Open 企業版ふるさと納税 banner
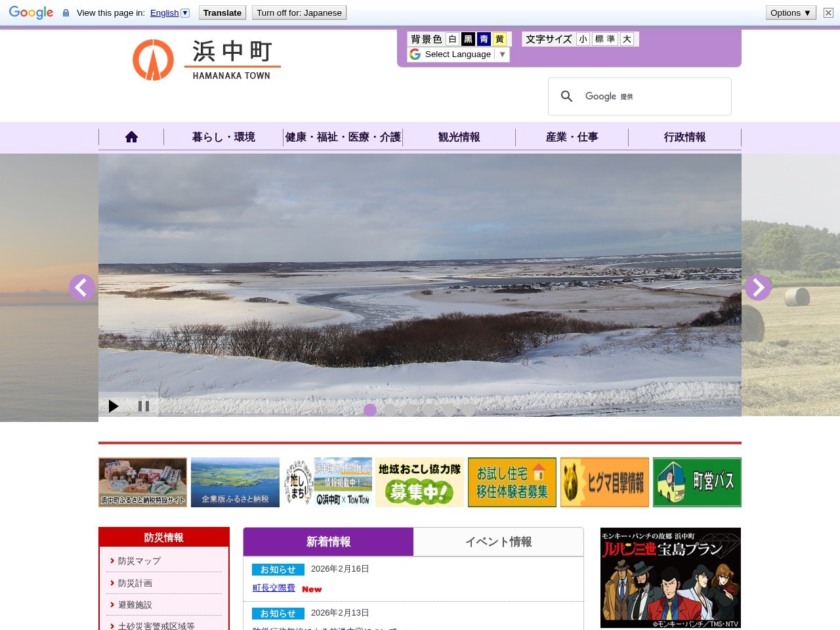 tap(235, 482)
